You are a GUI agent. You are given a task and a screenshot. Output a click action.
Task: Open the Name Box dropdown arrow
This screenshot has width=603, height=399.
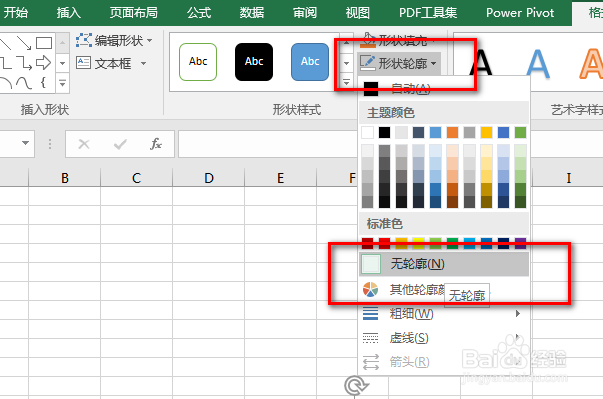[x=25, y=143]
